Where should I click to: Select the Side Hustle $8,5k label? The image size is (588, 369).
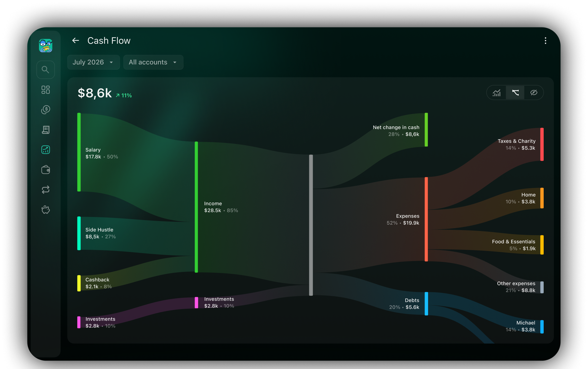pyautogui.click(x=101, y=233)
